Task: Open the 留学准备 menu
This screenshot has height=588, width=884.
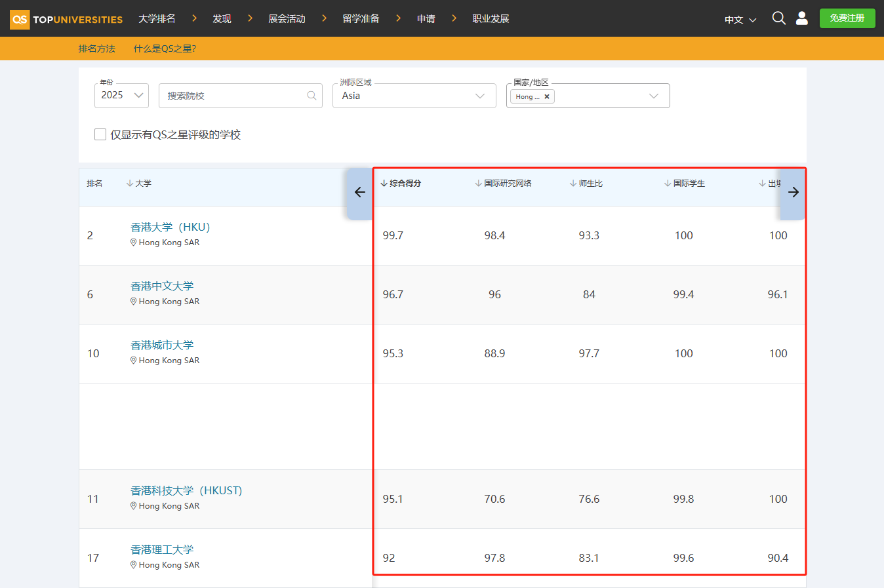Action: click(x=361, y=18)
